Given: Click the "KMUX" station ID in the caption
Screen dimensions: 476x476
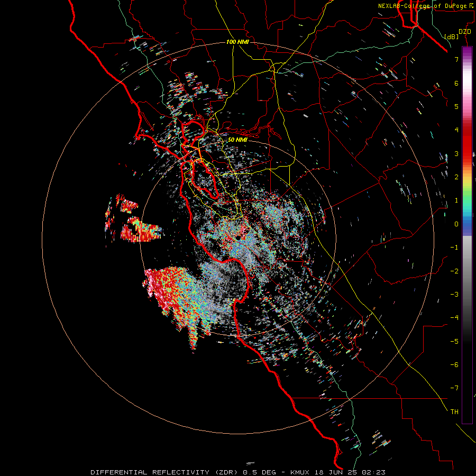Looking at the screenshot, I should point(300,472).
